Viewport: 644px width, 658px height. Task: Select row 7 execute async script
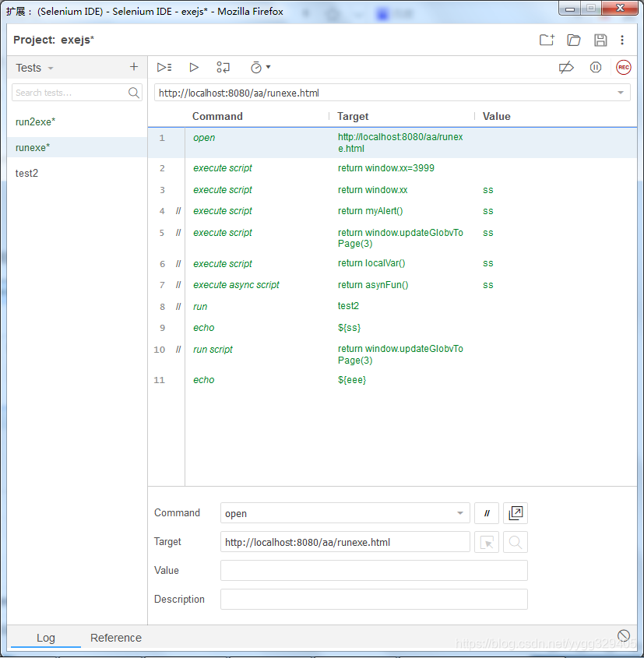pyautogui.click(x=392, y=285)
